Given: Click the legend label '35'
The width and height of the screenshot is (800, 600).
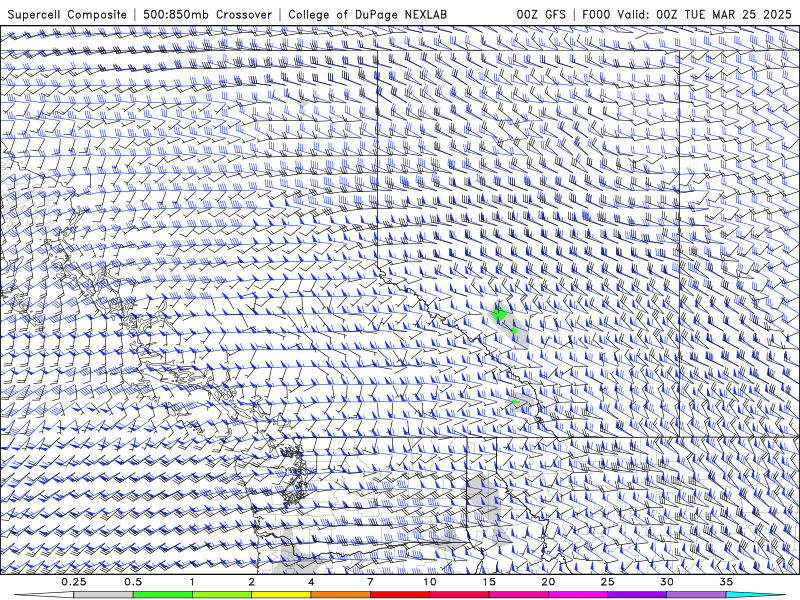Looking at the screenshot, I should click(726, 582).
